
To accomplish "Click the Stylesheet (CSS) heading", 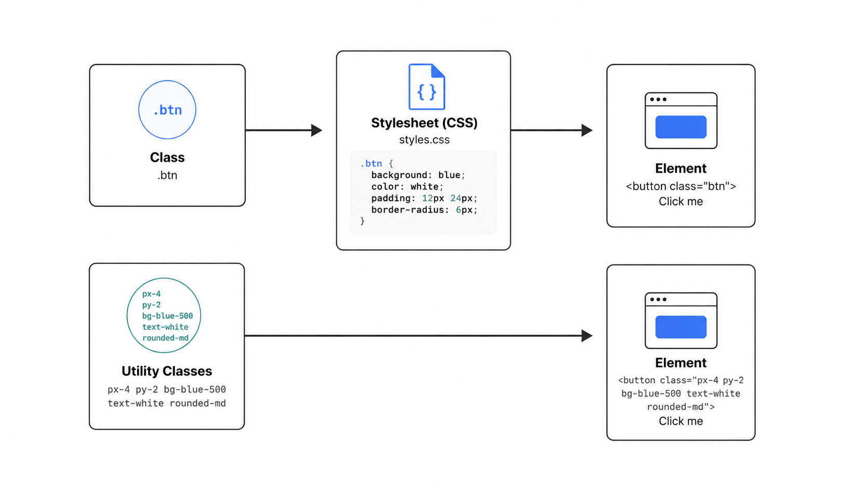I will coord(424,123).
